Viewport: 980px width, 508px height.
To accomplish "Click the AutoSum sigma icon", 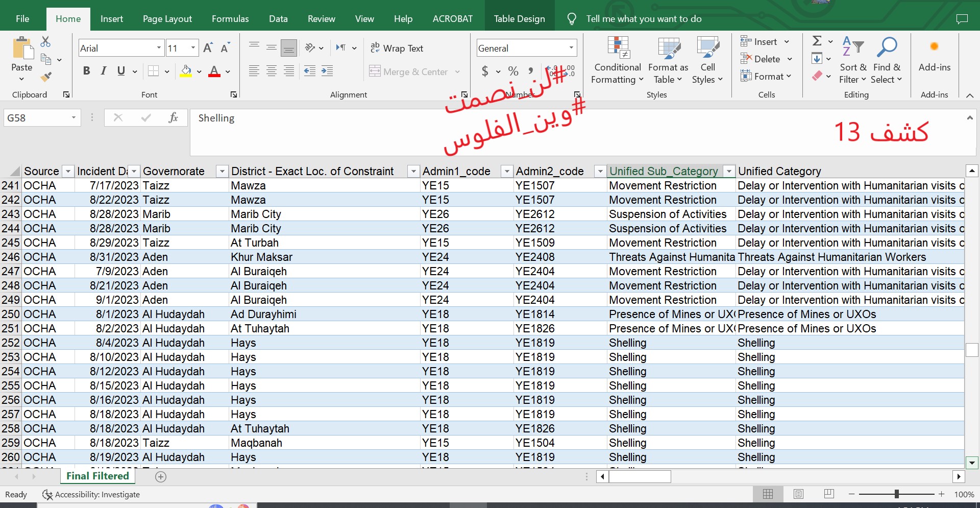I will (x=817, y=41).
